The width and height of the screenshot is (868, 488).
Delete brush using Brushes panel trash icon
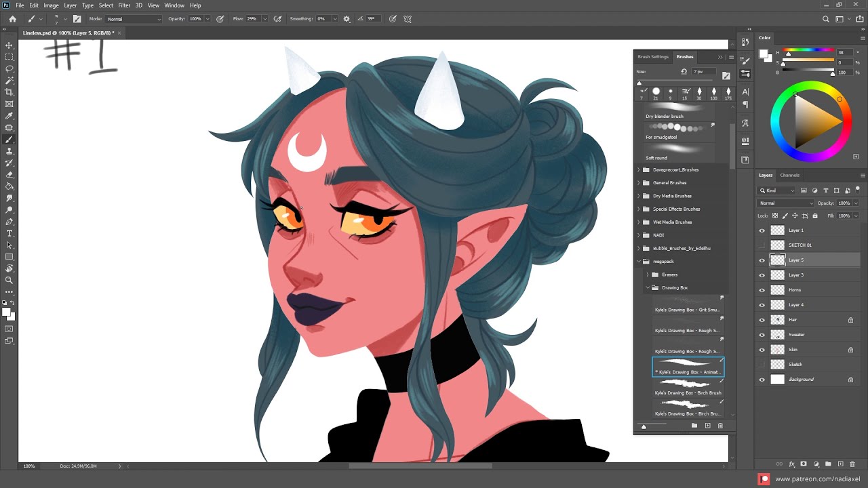[x=720, y=426]
